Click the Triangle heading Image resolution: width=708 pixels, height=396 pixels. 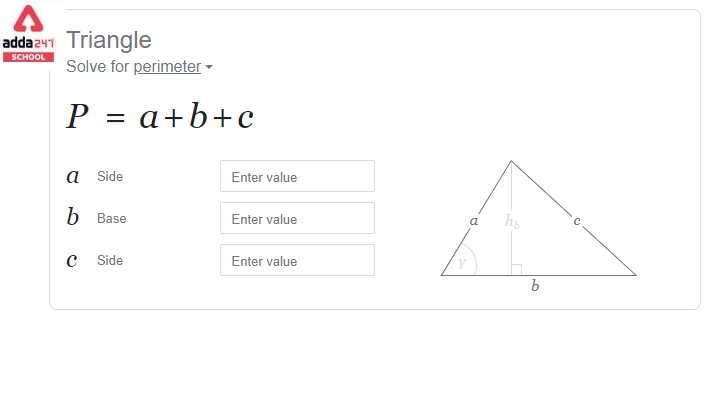pos(109,40)
